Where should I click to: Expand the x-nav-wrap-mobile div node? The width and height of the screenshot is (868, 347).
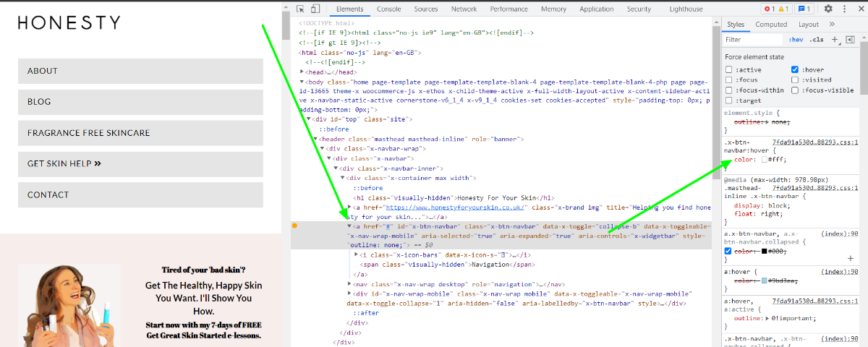coord(349,294)
